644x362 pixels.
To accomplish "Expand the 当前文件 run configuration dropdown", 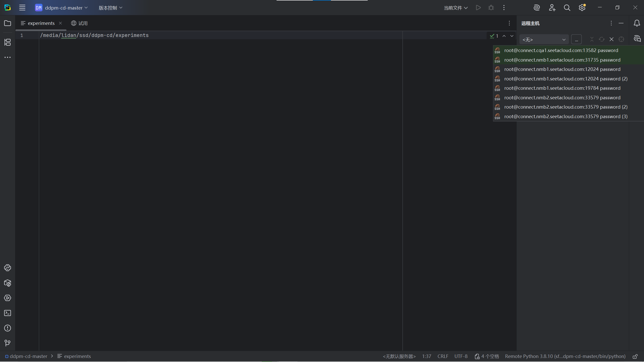I will pyautogui.click(x=456, y=8).
